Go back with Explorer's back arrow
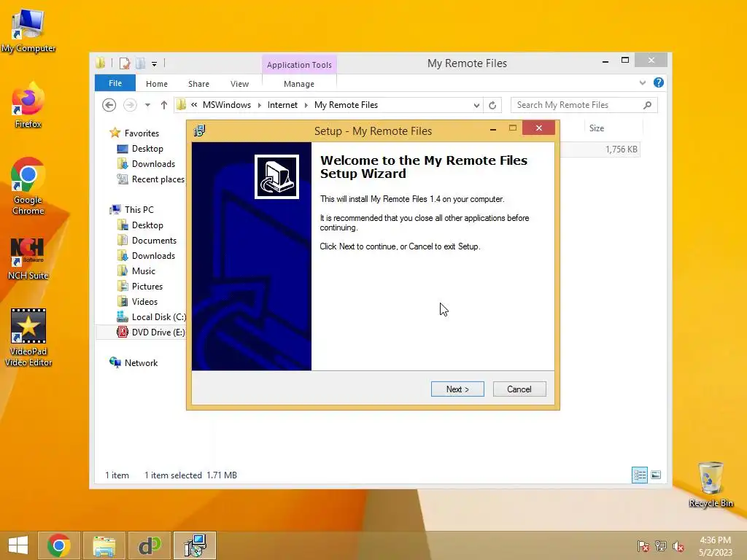The width and height of the screenshot is (747, 560). [x=109, y=105]
